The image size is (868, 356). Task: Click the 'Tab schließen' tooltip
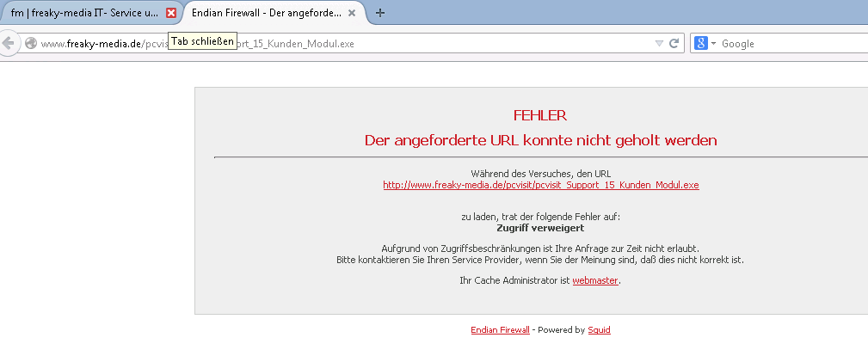click(x=202, y=41)
